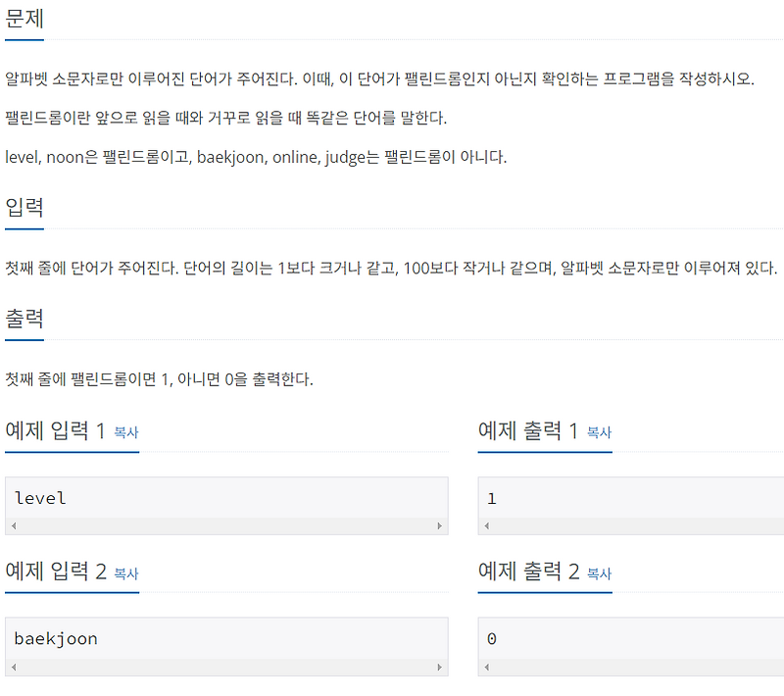This screenshot has width=784, height=696.
Task: Click the 입력 section heading
Action: [x=22, y=209]
